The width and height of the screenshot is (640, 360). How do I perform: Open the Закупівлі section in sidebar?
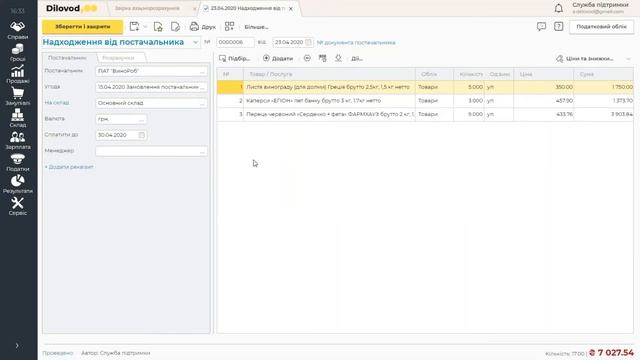click(x=18, y=97)
